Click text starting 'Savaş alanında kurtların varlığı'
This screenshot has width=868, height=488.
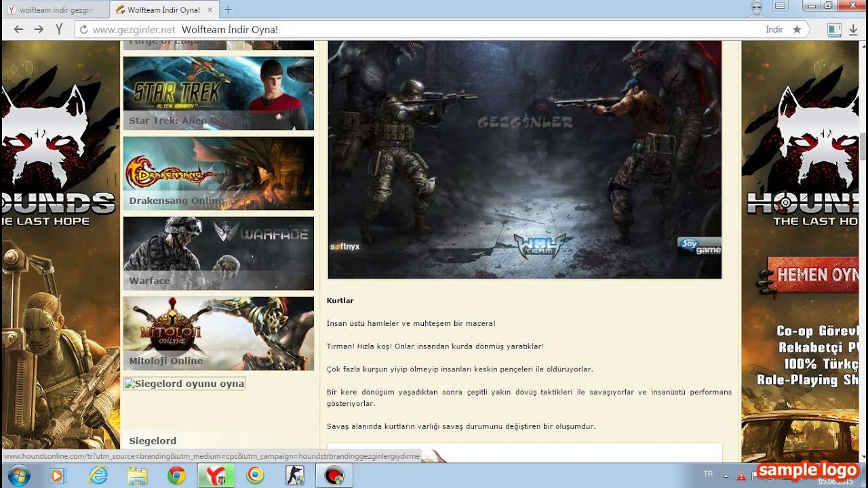coord(461,426)
